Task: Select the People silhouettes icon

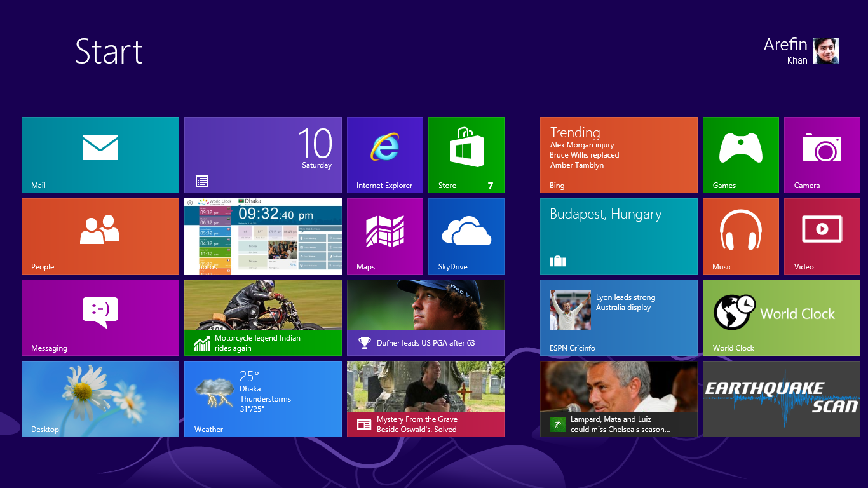Action: pos(100,229)
